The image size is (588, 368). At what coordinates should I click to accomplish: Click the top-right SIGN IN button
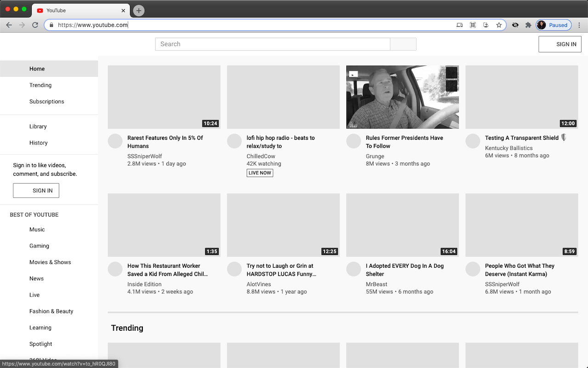coord(560,44)
